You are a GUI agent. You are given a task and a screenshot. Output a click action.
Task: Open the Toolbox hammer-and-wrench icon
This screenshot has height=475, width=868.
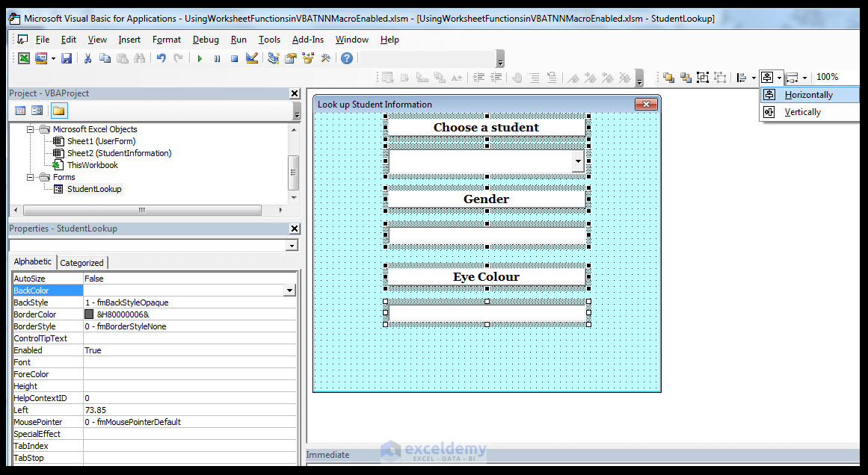325,58
